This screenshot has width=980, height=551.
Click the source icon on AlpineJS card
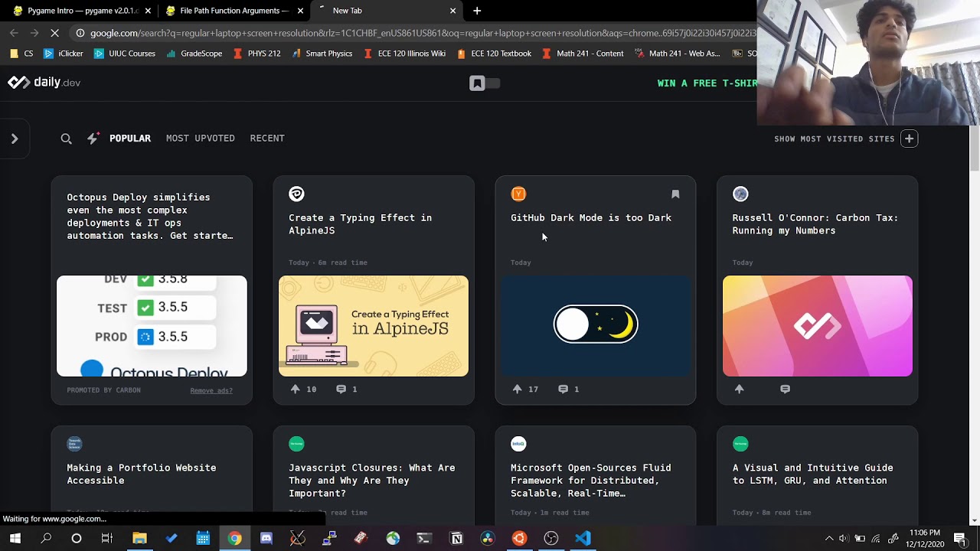click(296, 194)
